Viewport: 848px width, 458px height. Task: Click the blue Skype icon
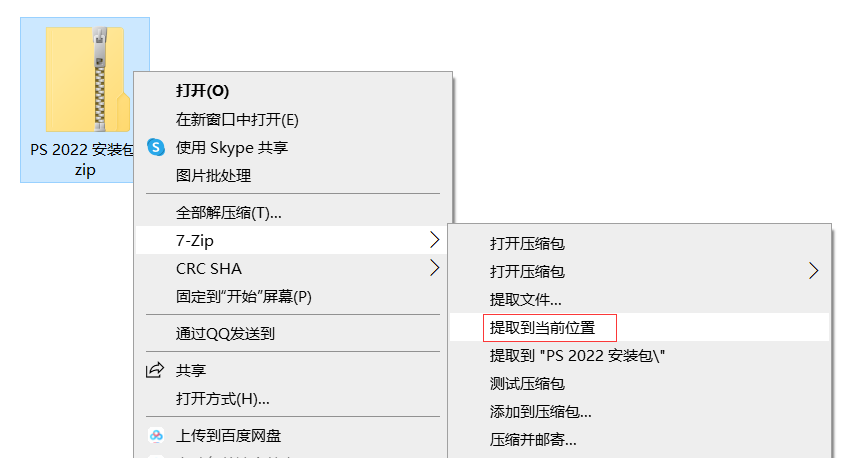click(156, 147)
